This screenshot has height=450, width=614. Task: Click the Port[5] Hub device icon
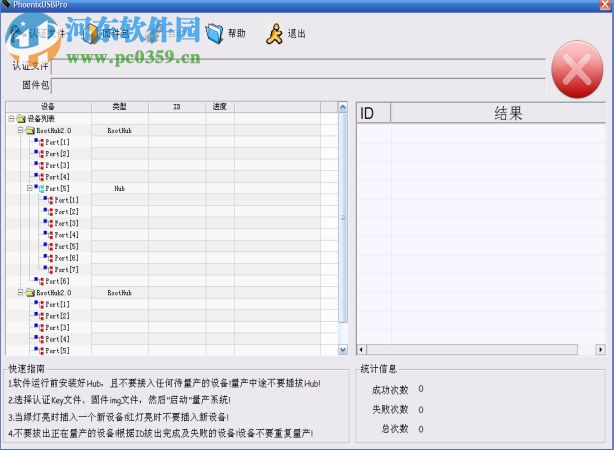[x=39, y=188]
